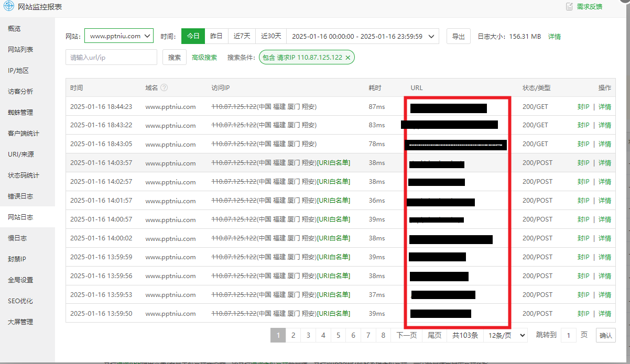630x364 pixels.
Task: Select the 近7天 time tab
Action: (242, 36)
